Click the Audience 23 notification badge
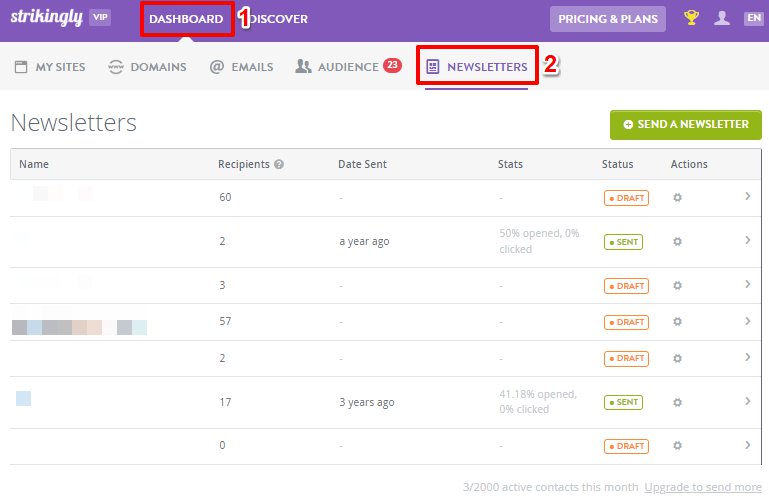The image size is (769, 500). click(392, 65)
